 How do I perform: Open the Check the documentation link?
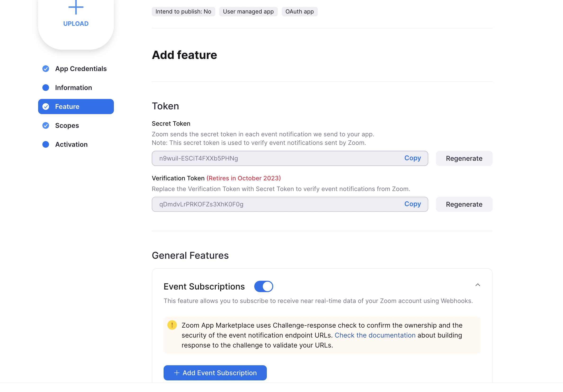(375, 335)
